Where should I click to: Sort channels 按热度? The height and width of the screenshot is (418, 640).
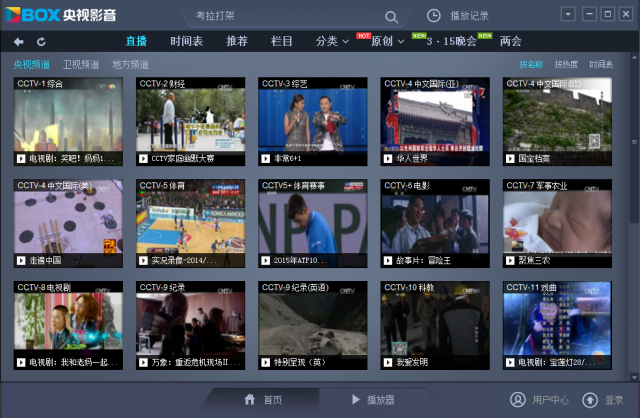click(566, 64)
